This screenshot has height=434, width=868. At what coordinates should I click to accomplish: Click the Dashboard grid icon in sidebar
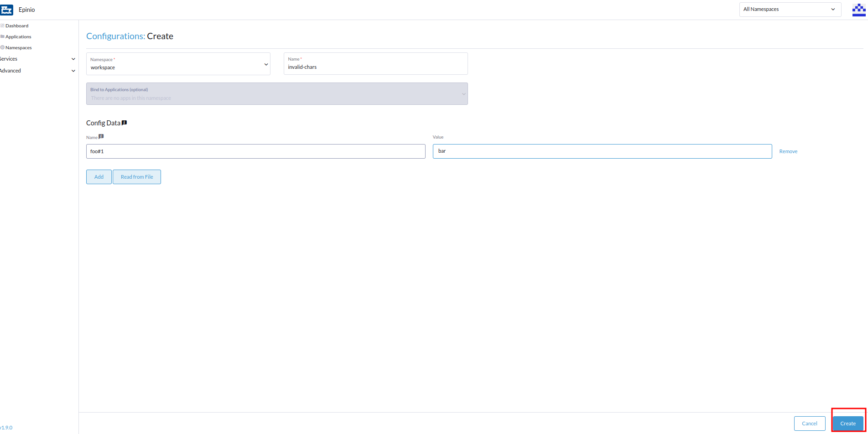click(x=2, y=26)
